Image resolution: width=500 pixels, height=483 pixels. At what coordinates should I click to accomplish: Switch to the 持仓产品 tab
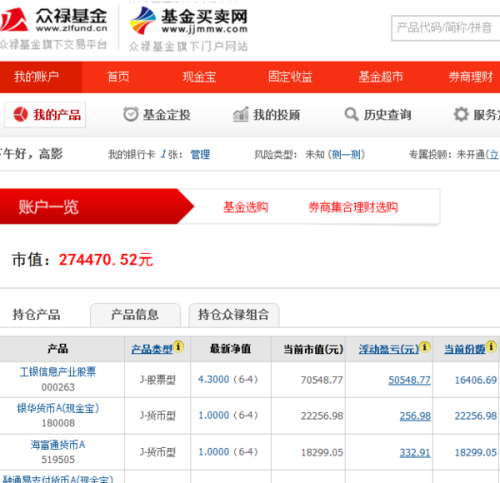point(36,315)
